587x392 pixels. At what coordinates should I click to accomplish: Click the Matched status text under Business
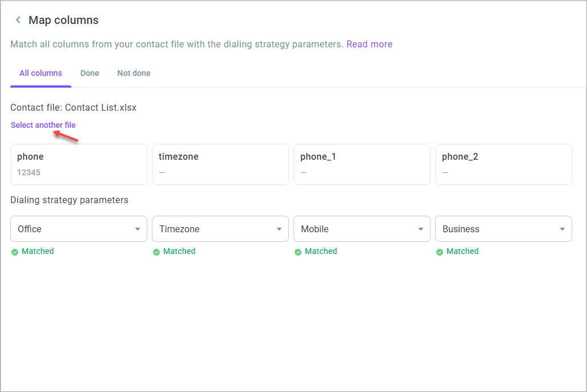pyautogui.click(x=463, y=252)
